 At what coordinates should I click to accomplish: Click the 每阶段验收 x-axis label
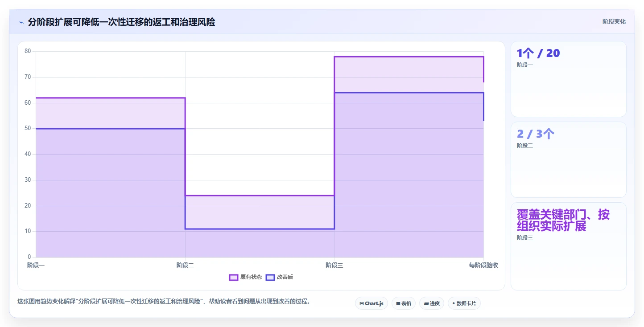(x=483, y=265)
